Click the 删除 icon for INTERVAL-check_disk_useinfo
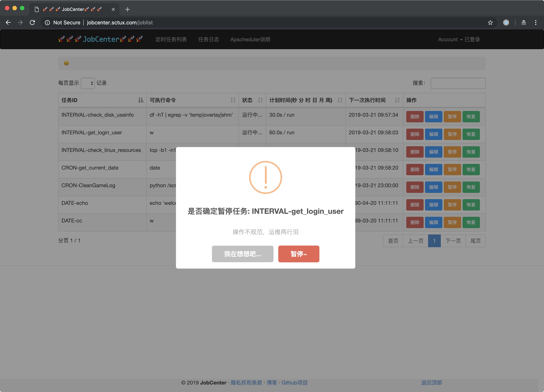Image resolution: width=544 pixels, height=392 pixels. [x=414, y=116]
